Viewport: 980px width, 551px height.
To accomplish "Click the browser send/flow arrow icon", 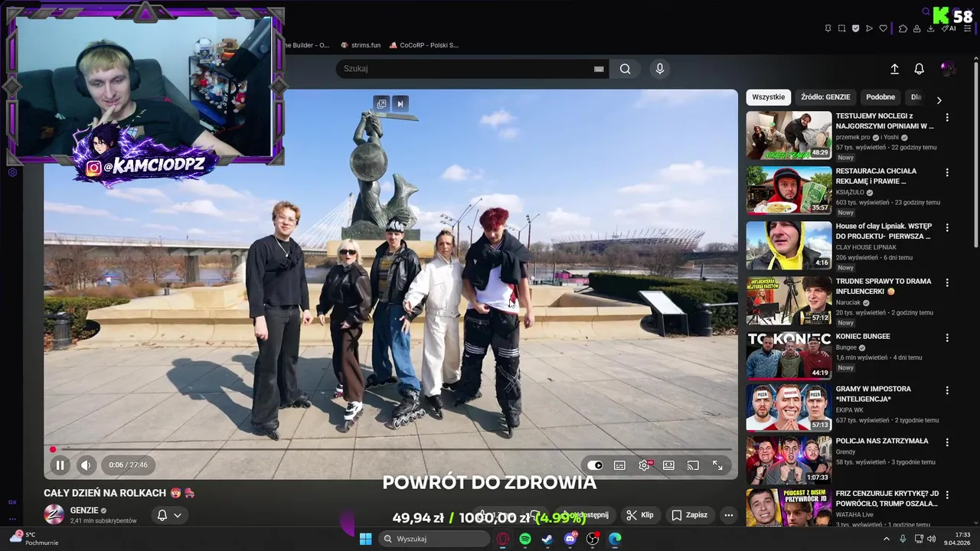I will [x=869, y=28].
